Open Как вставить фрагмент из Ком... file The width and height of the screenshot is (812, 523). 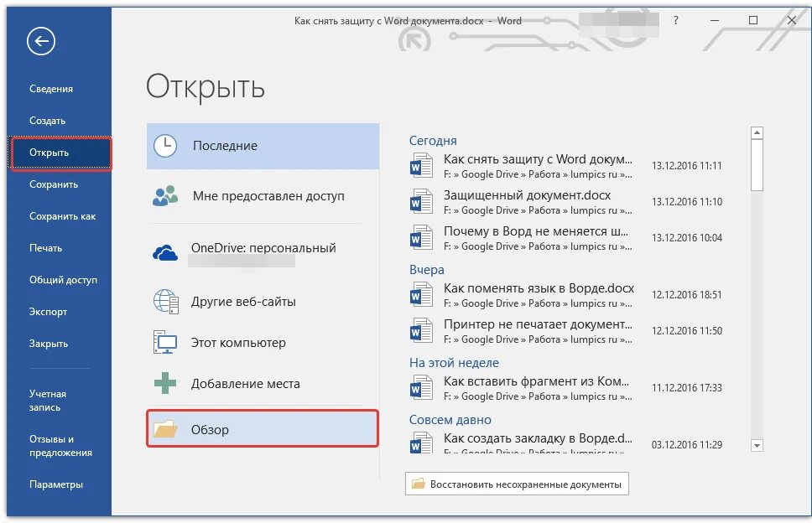537,382
